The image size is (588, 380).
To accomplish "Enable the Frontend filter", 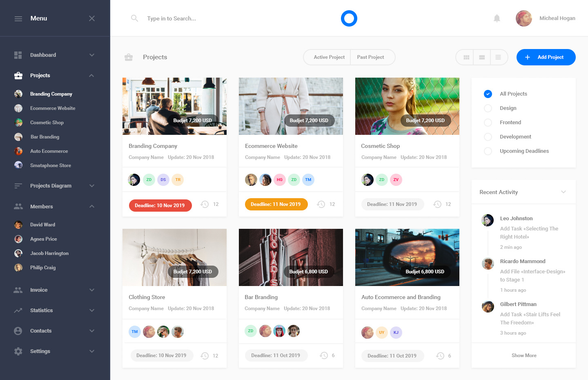I will 488,122.
